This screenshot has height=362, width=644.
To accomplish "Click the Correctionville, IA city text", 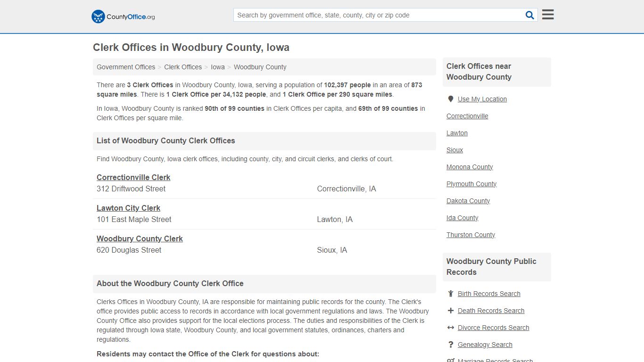I will pos(347,189).
